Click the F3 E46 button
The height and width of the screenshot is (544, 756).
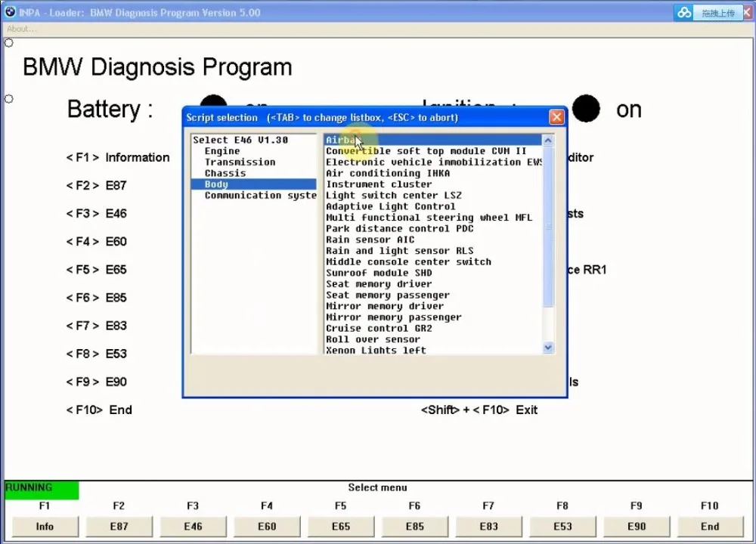[x=193, y=527]
